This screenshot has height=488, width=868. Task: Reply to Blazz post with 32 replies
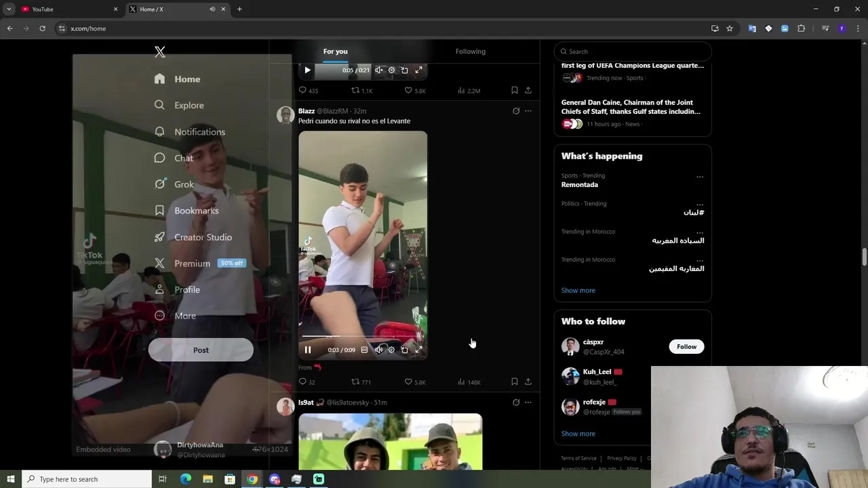coord(307,382)
